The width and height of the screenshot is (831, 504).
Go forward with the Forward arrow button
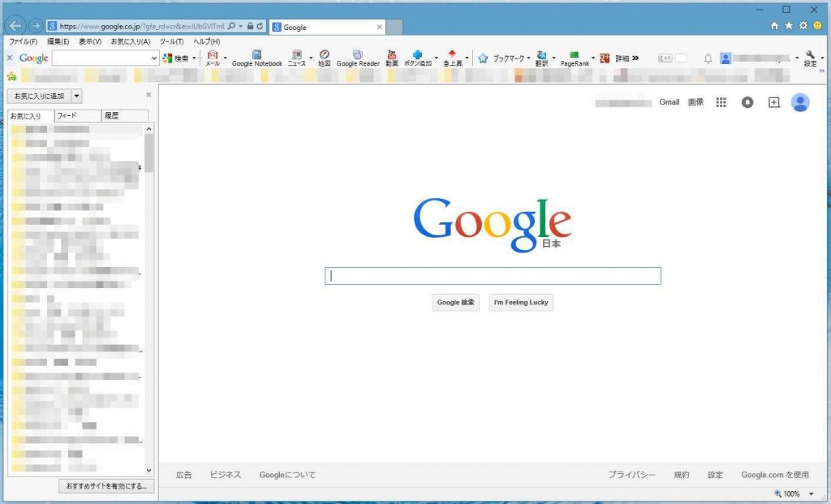point(36,25)
